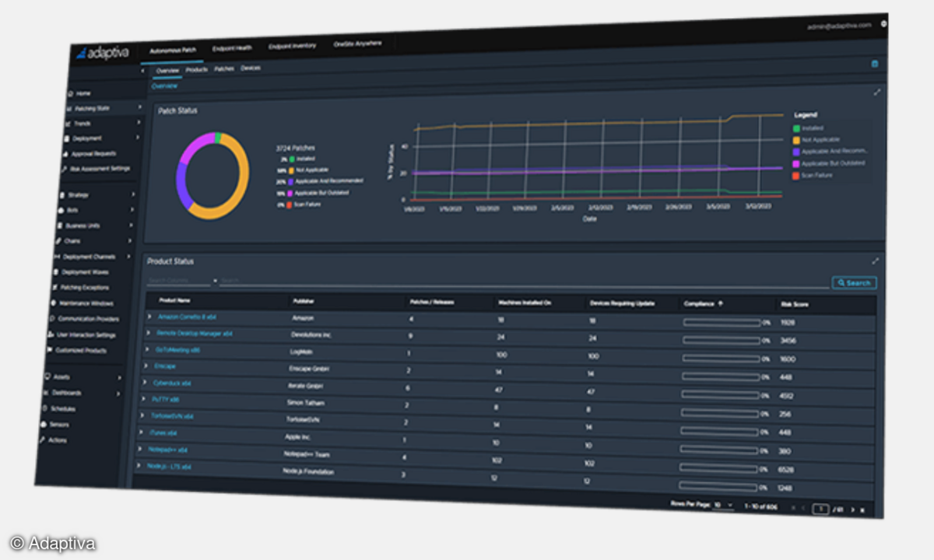Collapse the sidebar using the left arrow
Screen dimensions: 934x560
pos(142,71)
